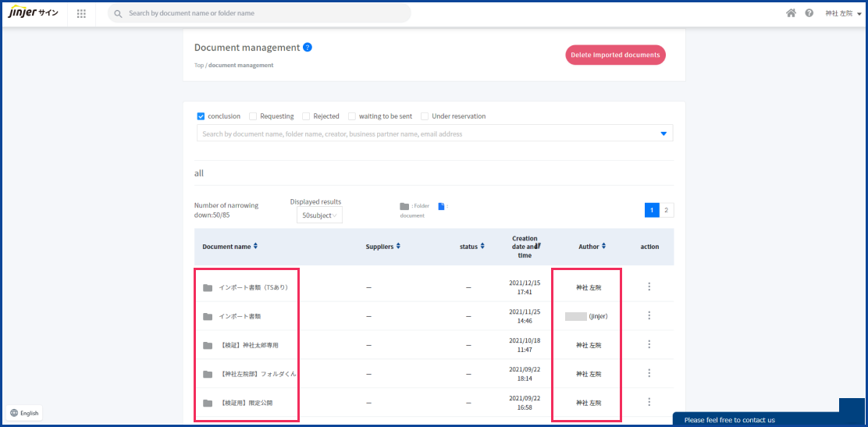This screenshot has width=868, height=427.
Task: Enable the Requesting filter checkbox
Action: pyautogui.click(x=253, y=116)
